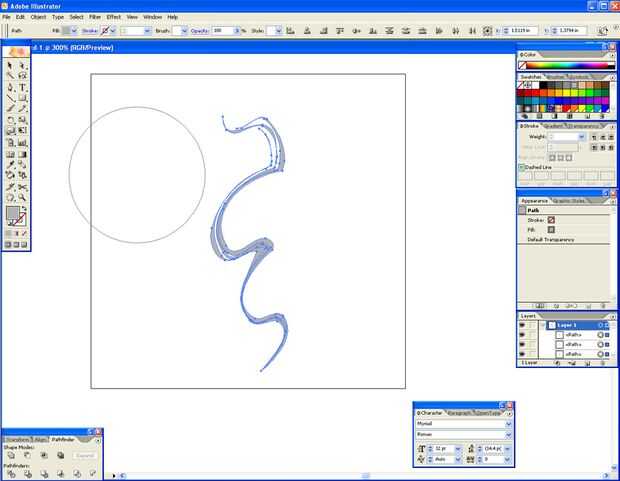
Task: Toggle the Dashed Line checkbox
Action: (522, 167)
